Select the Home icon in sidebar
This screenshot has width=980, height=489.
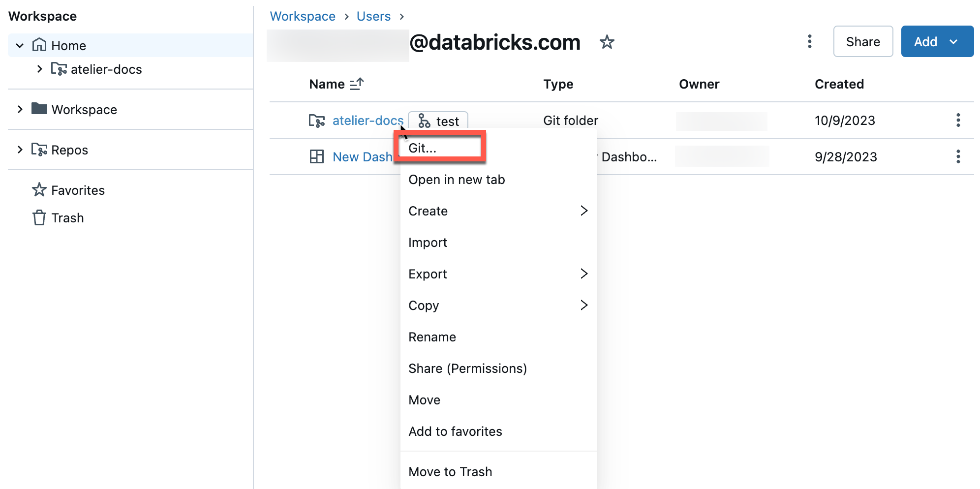pos(39,45)
